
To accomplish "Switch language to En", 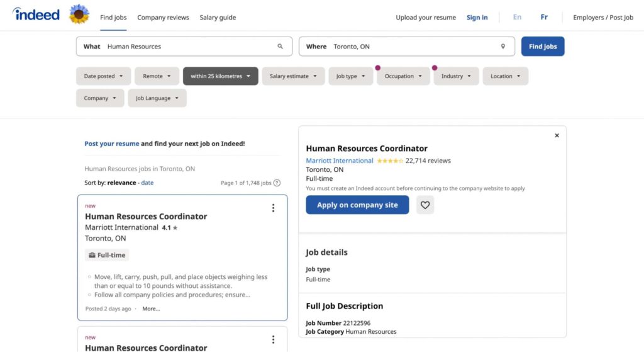I will 517,17.
